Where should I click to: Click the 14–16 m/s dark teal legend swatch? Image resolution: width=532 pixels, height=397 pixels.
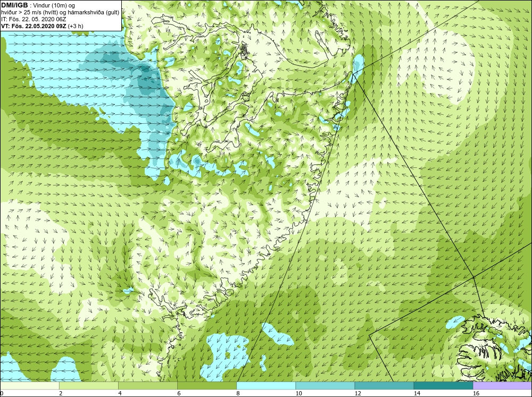pos(443,385)
